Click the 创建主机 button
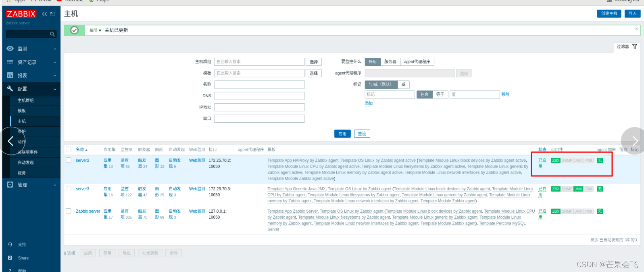This screenshot has height=272, width=644. 609,14
